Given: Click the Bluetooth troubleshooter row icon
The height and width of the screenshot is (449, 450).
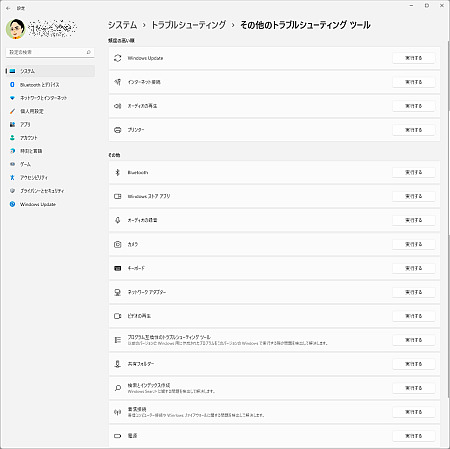Looking at the screenshot, I should pos(118,172).
